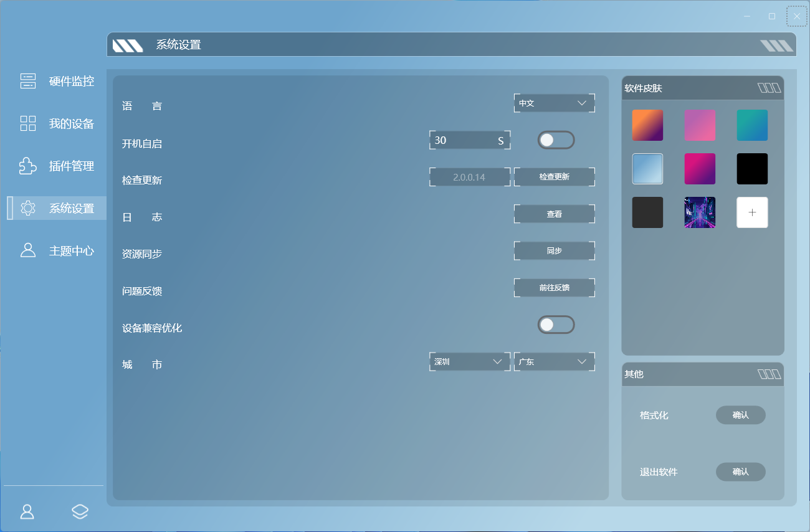Add a custom skin with plus tile
The image size is (810, 532).
point(752,212)
